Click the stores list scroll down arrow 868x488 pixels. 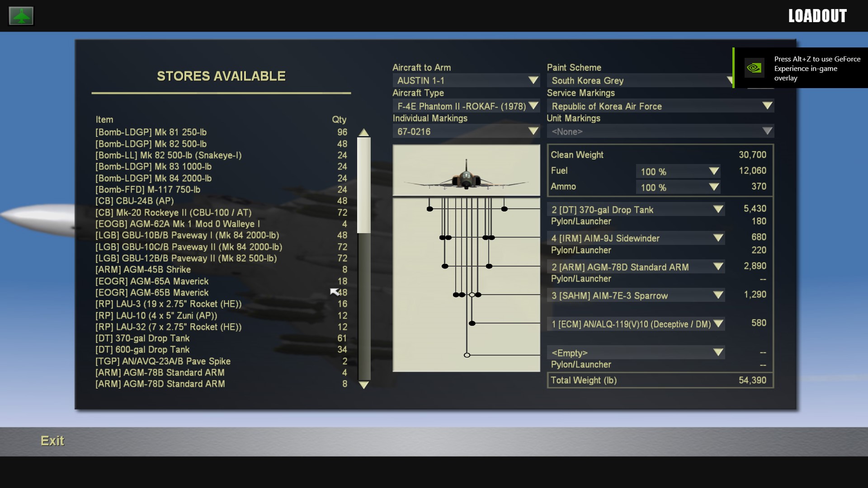pyautogui.click(x=364, y=385)
